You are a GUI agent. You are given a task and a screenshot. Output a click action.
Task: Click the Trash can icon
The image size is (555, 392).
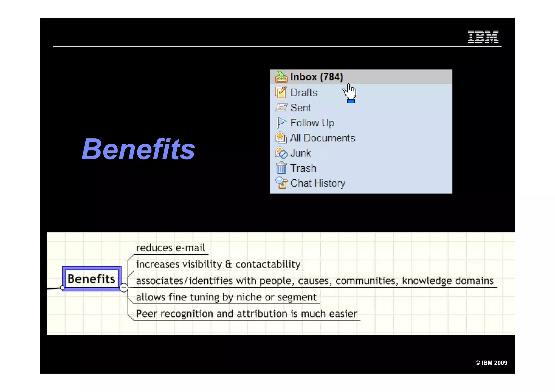tap(281, 168)
